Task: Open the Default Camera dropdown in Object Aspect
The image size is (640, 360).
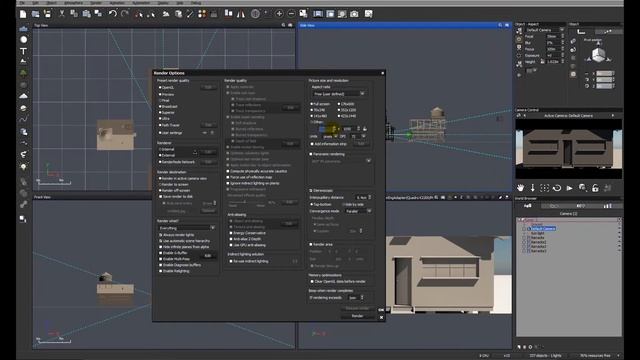Action: click(x=544, y=30)
